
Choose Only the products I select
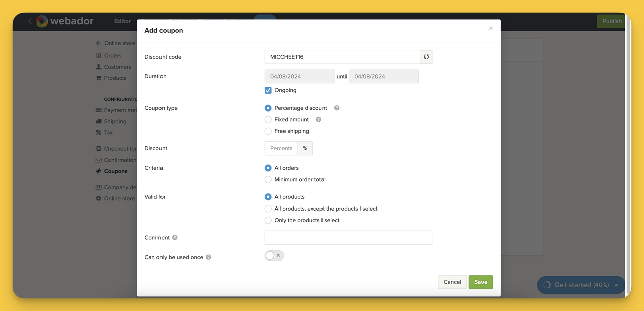click(x=268, y=220)
